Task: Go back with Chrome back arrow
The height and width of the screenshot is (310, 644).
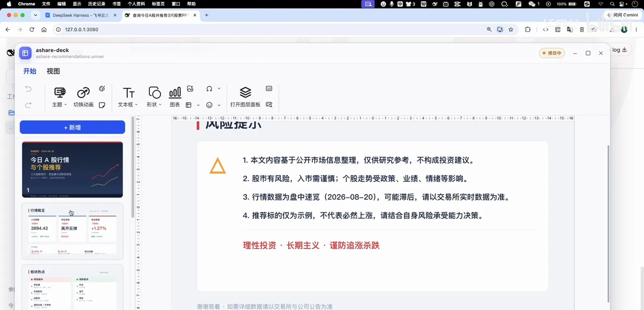Action: coord(8,29)
